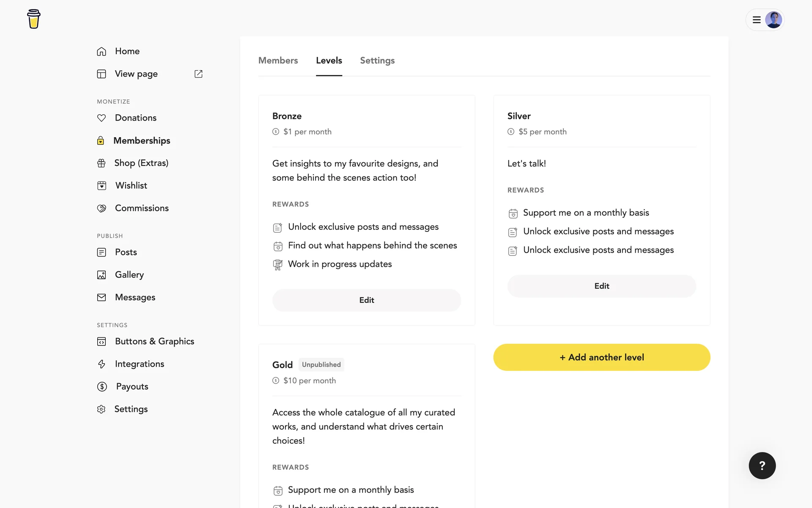Click the Shop (Extras) gift icon
The image size is (812, 508).
click(x=101, y=163)
